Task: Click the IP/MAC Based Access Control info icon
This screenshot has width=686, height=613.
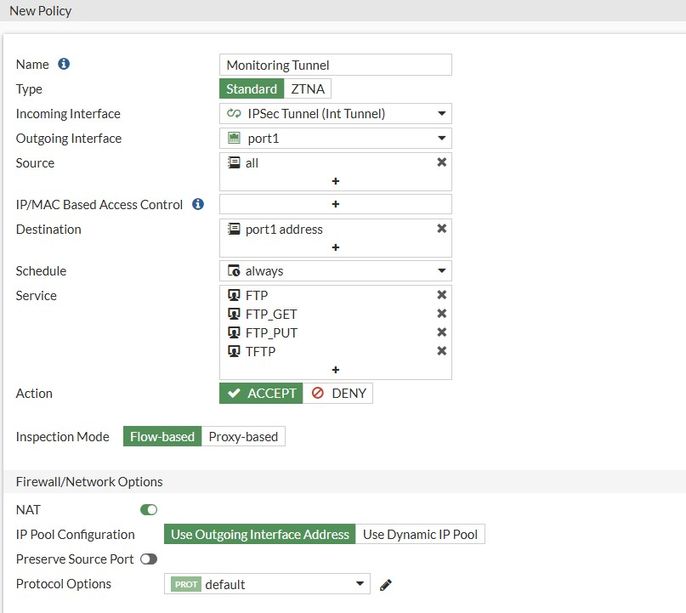Action: [x=198, y=204]
